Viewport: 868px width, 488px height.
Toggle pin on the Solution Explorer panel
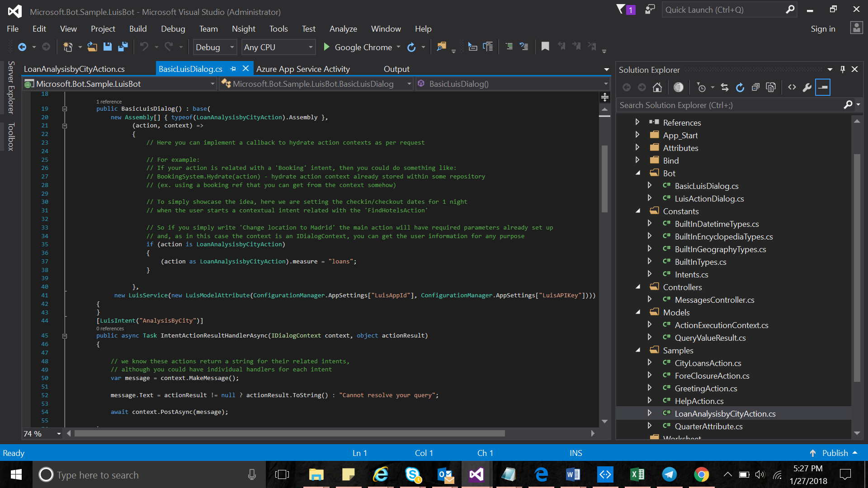(x=842, y=69)
